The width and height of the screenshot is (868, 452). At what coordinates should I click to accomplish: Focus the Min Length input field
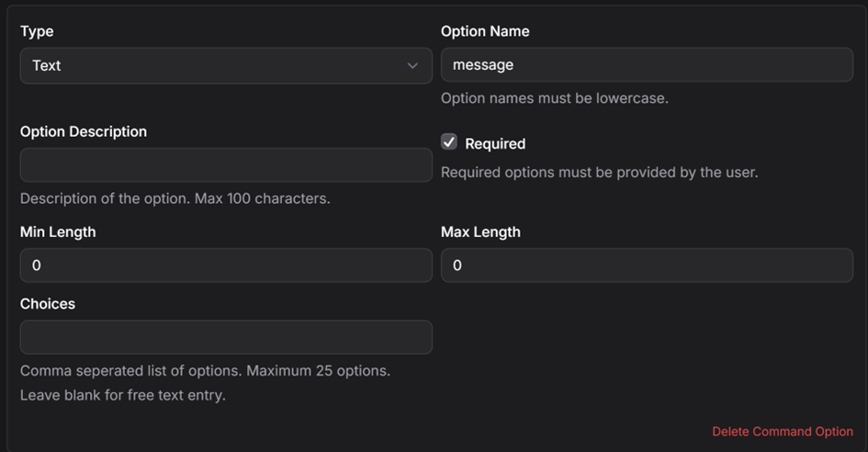(226, 266)
